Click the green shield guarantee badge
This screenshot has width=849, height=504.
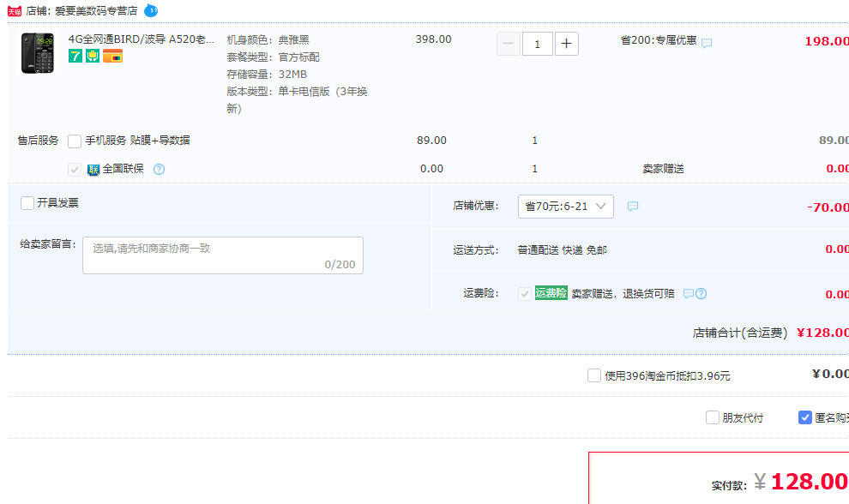point(93,55)
